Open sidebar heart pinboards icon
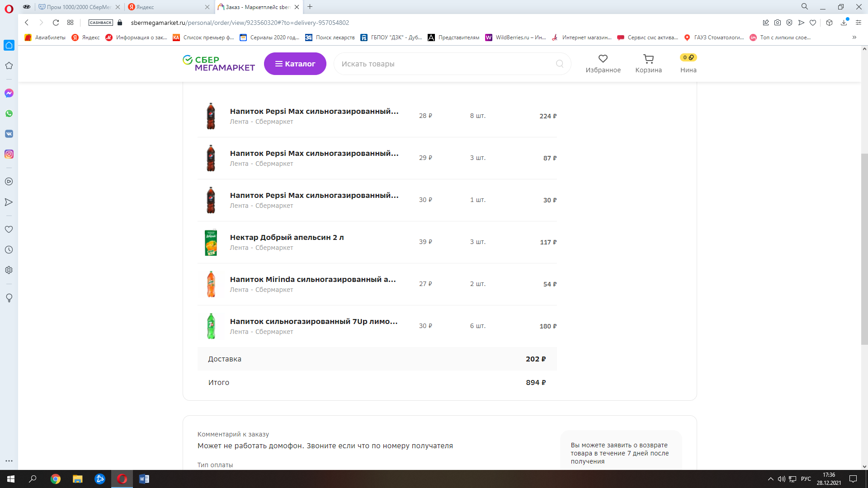The height and width of the screenshot is (488, 868). tap(9, 230)
